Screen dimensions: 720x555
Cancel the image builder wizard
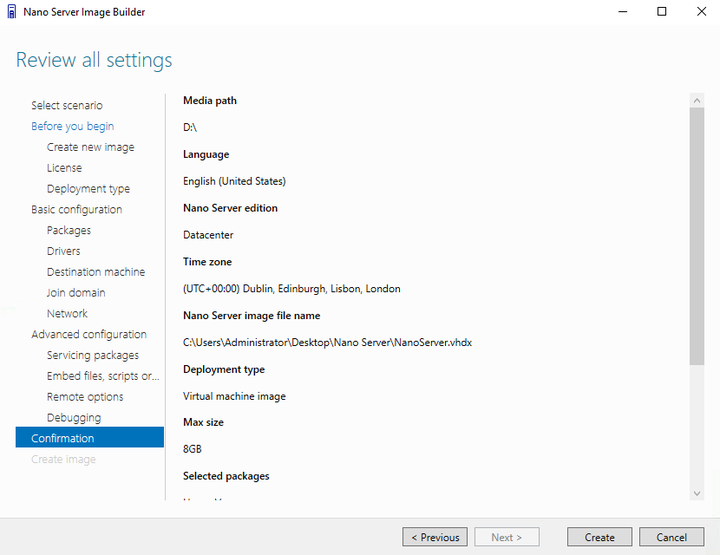coord(671,537)
